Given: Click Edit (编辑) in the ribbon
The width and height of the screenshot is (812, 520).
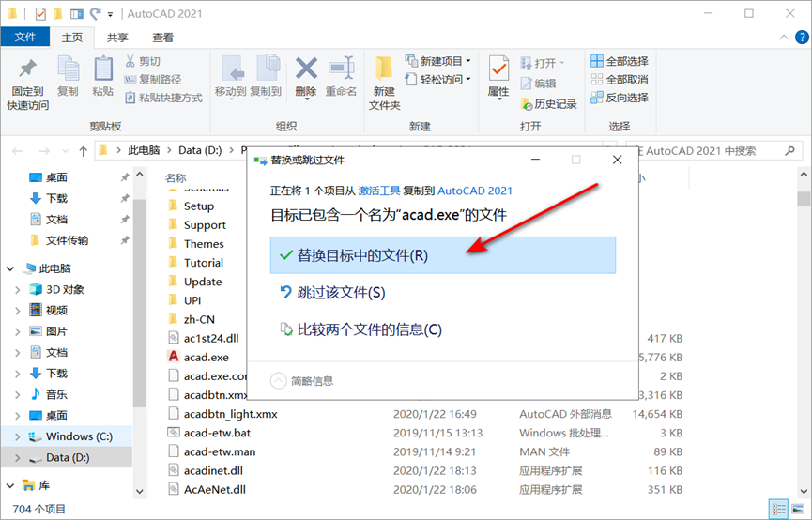Looking at the screenshot, I should pyautogui.click(x=538, y=84).
